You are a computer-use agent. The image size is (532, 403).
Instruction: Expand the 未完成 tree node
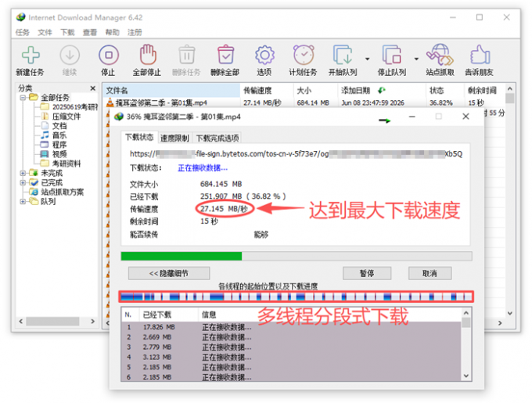pyautogui.click(x=23, y=173)
